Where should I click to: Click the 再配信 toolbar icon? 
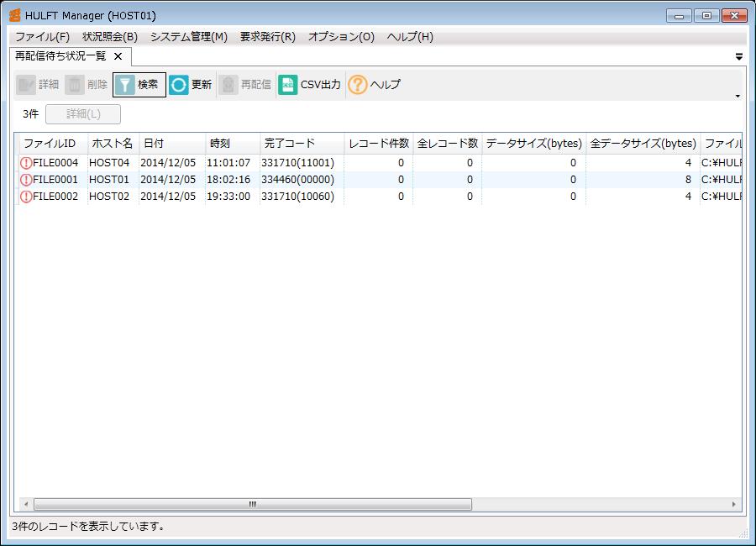coord(228,85)
